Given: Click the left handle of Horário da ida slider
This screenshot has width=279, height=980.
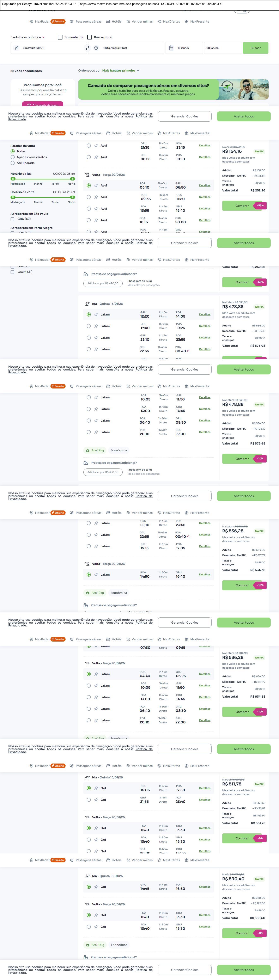Looking at the screenshot, I should [13, 179].
